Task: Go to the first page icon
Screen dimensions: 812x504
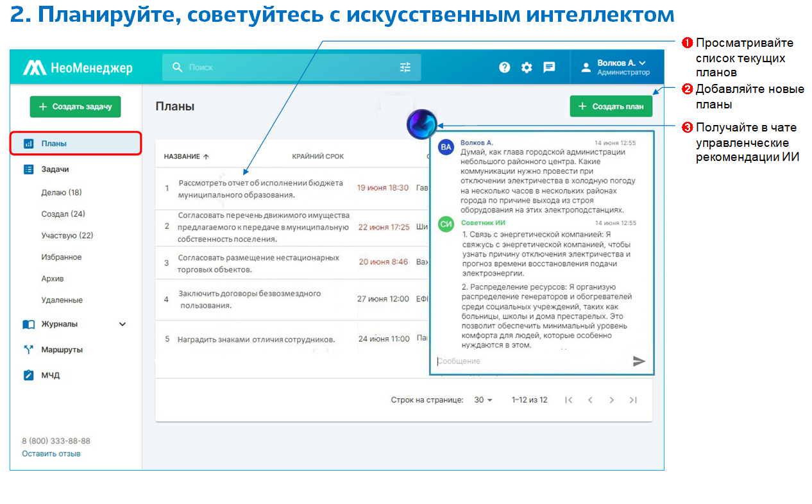Action: [568, 400]
